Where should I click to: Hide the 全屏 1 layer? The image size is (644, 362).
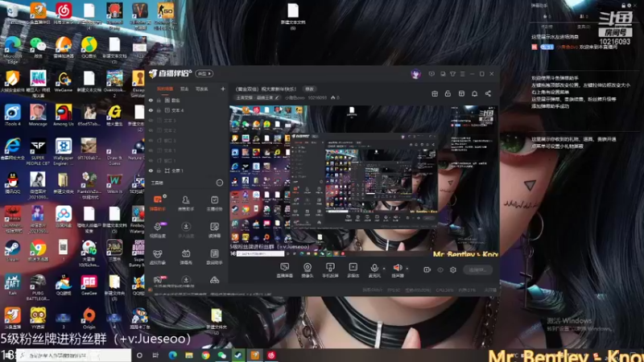(151, 171)
